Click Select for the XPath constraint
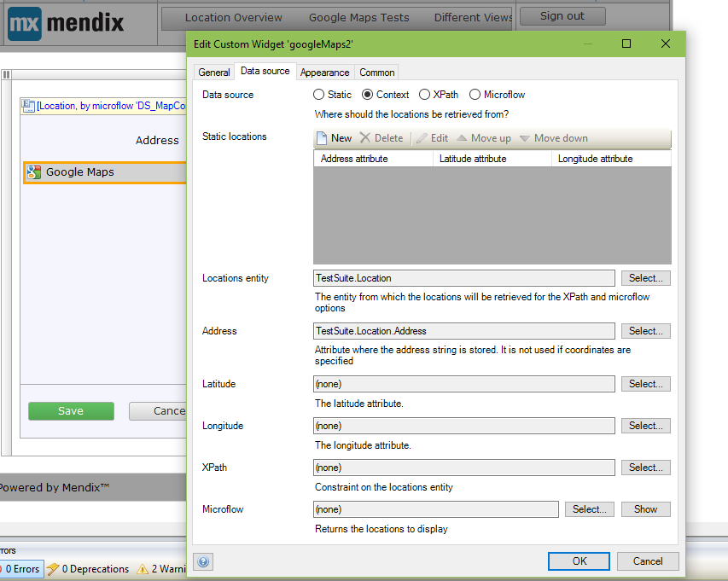 (x=646, y=468)
